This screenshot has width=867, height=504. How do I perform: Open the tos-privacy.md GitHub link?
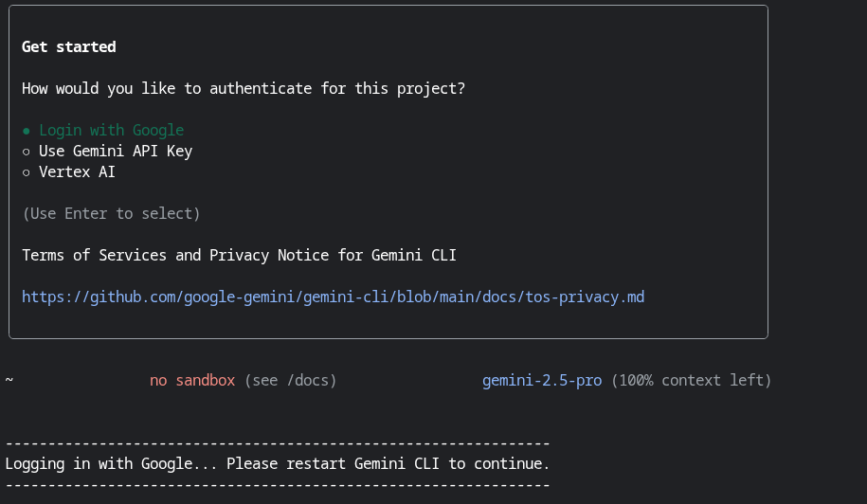[333, 297]
